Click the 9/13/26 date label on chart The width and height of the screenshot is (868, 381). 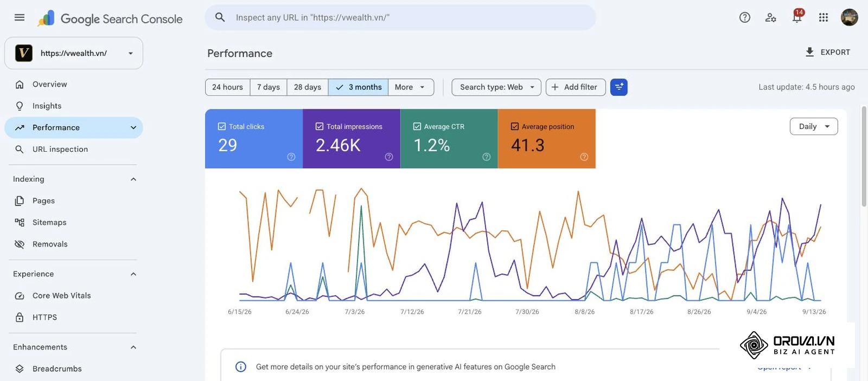[x=814, y=312]
